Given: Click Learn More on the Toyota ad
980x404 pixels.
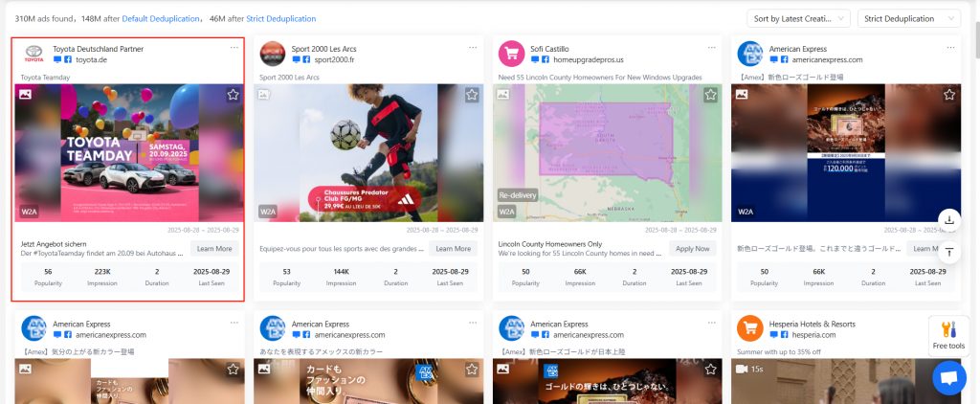Looking at the screenshot, I should 213,249.
